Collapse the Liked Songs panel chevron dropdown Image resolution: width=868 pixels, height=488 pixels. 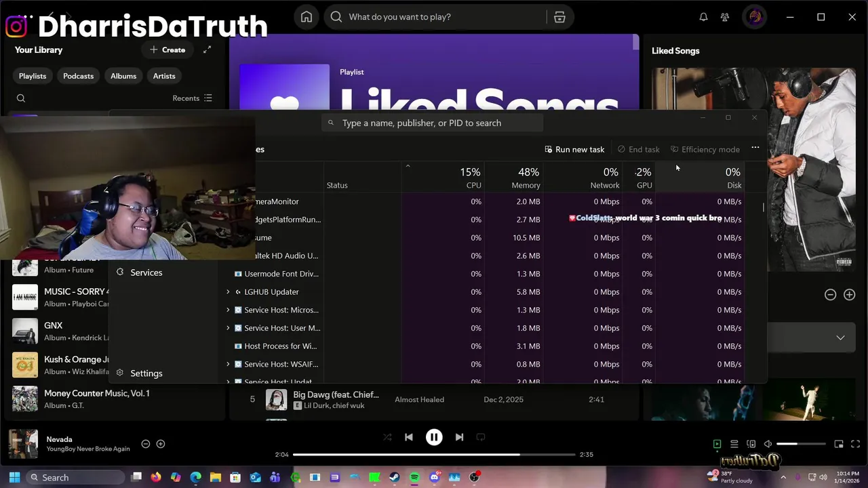pyautogui.click(x=840, y=338)
